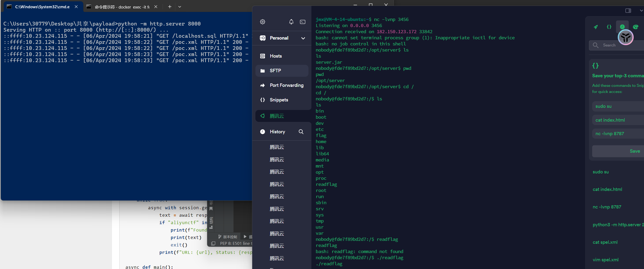
Task: Open the 版本控制 version control tab
Action: (228, 237)
